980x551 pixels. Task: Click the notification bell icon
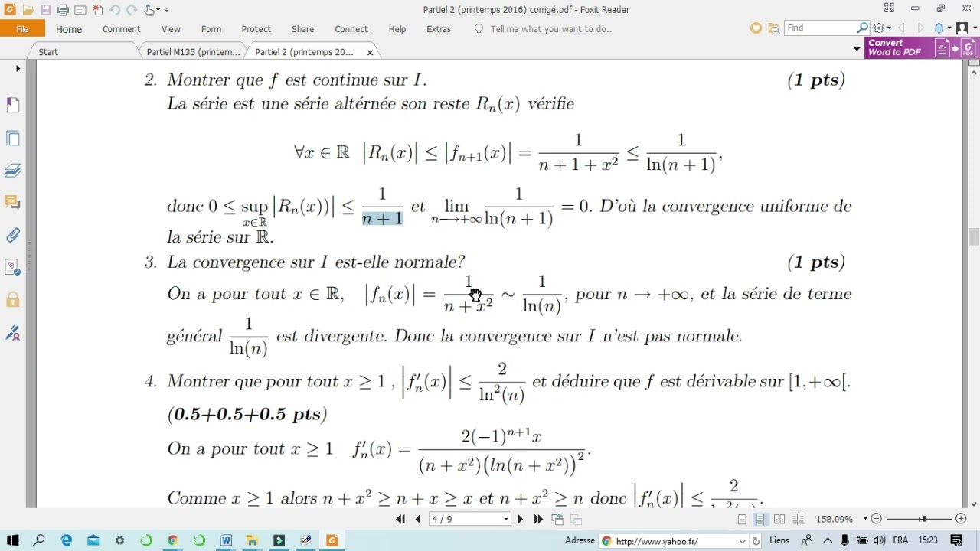click(939, 28)
